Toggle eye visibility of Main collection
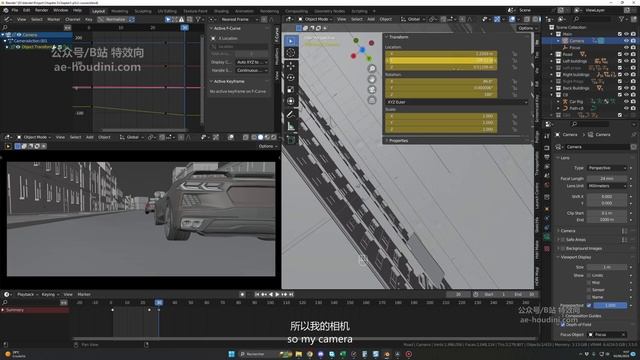640x360 pixels. [627, 34]
